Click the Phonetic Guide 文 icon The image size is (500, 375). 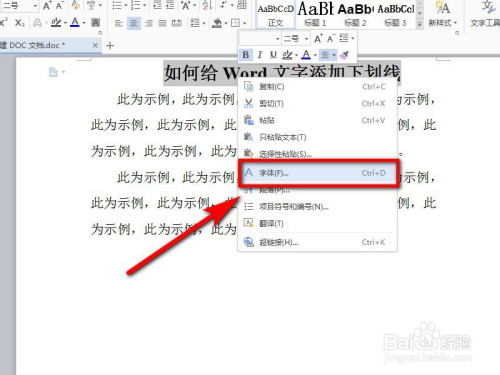[x=91, y=5]
